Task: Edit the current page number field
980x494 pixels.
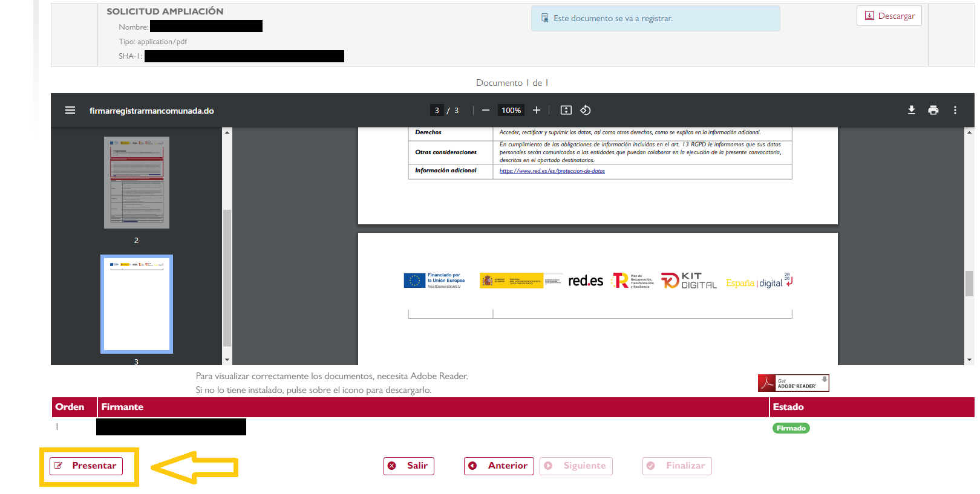Action: pyautogui.click(x=437, y=110)
